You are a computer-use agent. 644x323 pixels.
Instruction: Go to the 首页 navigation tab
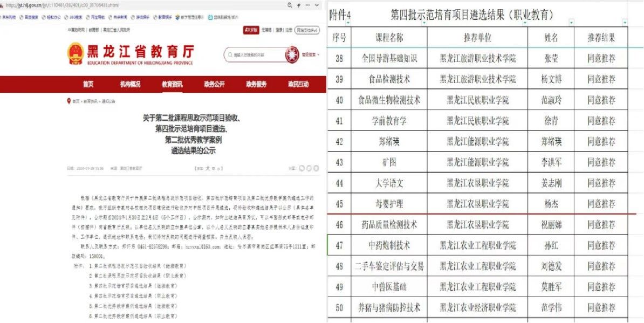(x=88, y=84)
